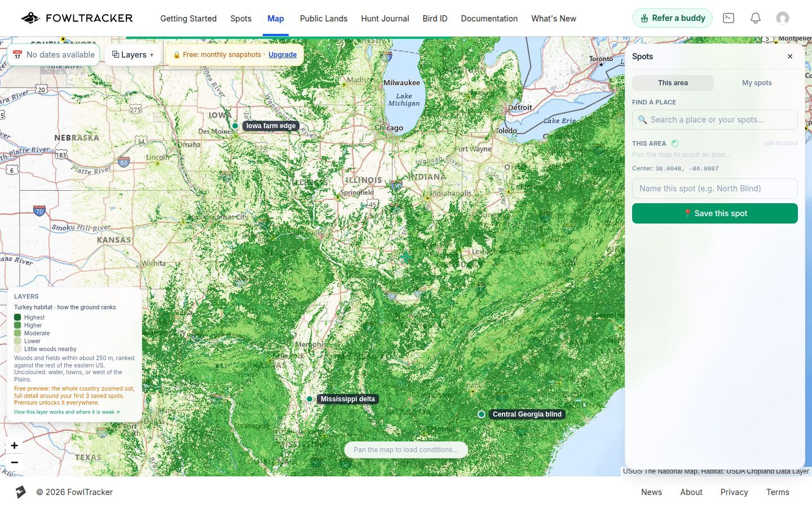The width and height of the screenshot is (812, 508).
Task: Zoom in with the plus button
Action: 15,445
